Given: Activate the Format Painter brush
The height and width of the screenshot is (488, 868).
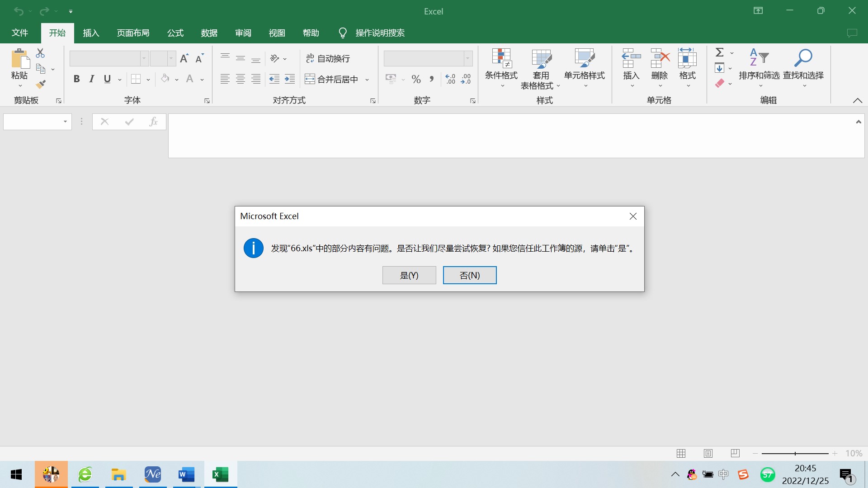Looking at the screenshot, I should [x=41, y=84].
